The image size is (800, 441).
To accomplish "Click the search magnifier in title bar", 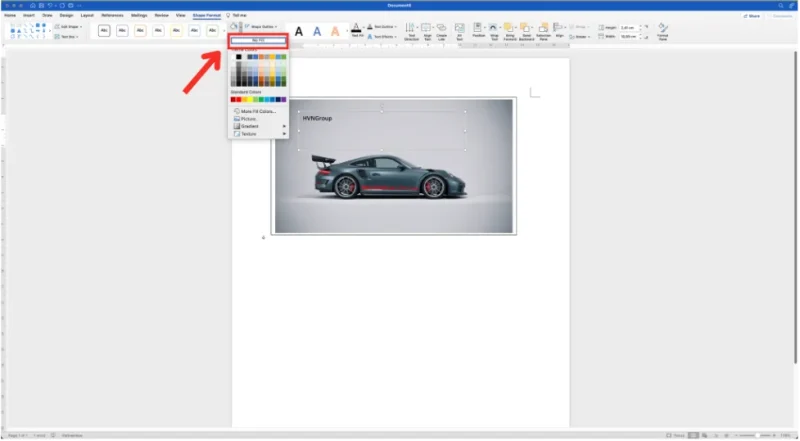I will (x=781, y=6).
